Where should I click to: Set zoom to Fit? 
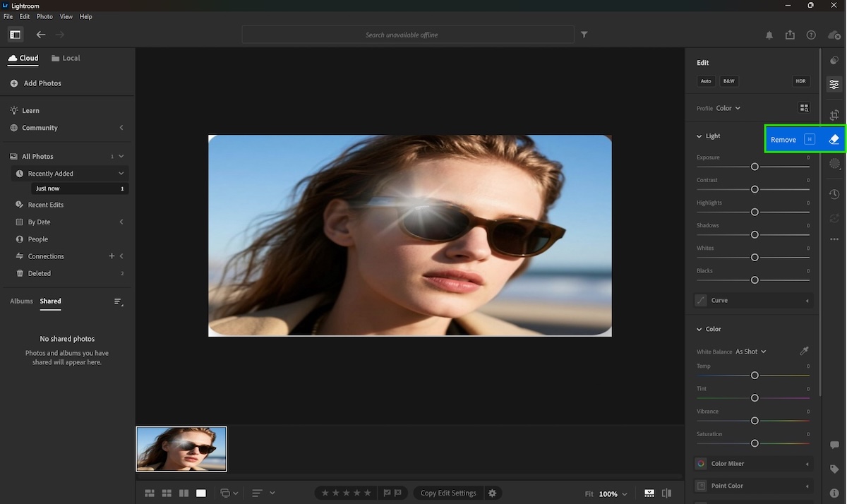[x=589, y=494]
